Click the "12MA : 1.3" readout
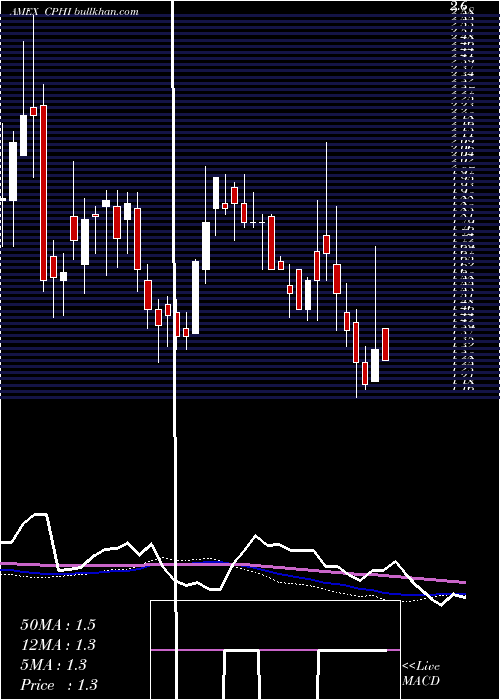Image resolution: width=500 pixels, height=700 pixels. pyautogui.click(x=58, y=645)
